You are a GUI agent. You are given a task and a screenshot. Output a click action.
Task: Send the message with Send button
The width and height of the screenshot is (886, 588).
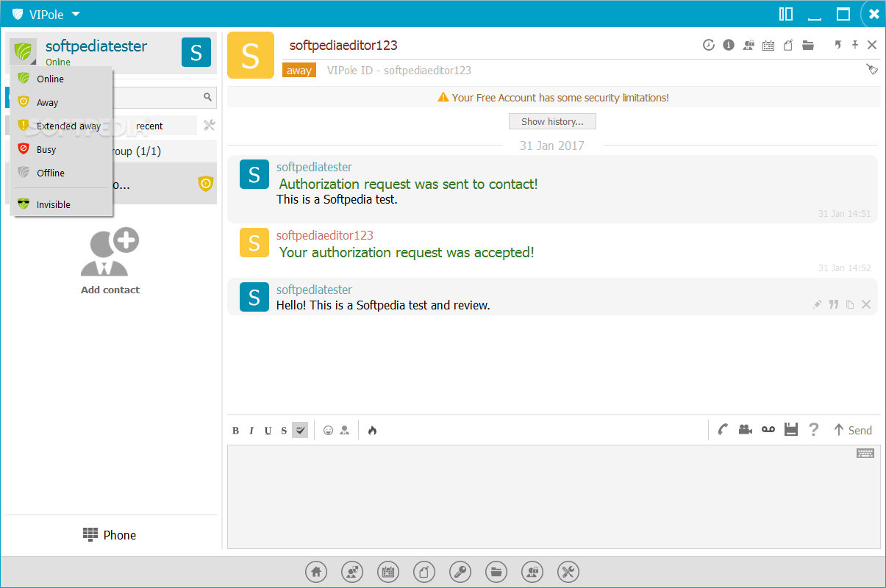tap(852, 430)
